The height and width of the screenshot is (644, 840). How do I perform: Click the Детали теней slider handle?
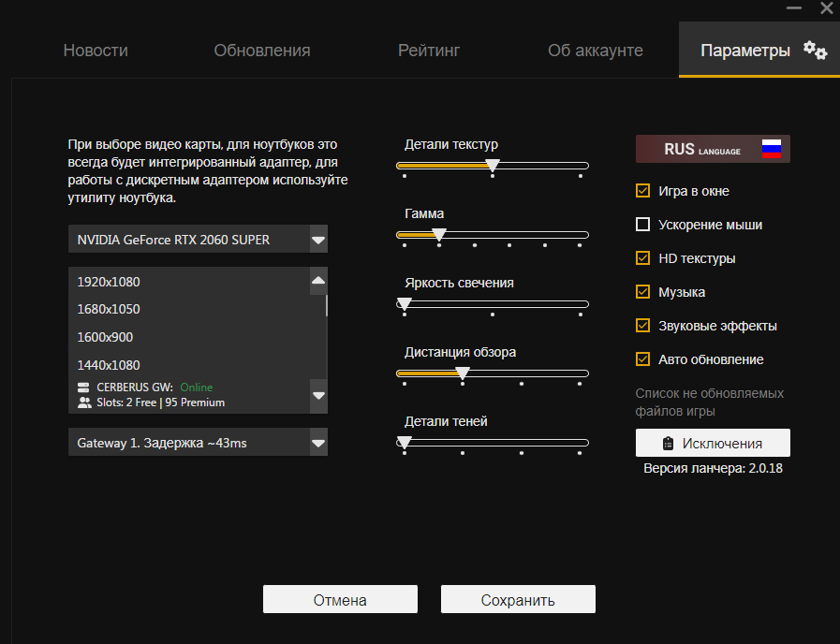coord(404,442)
